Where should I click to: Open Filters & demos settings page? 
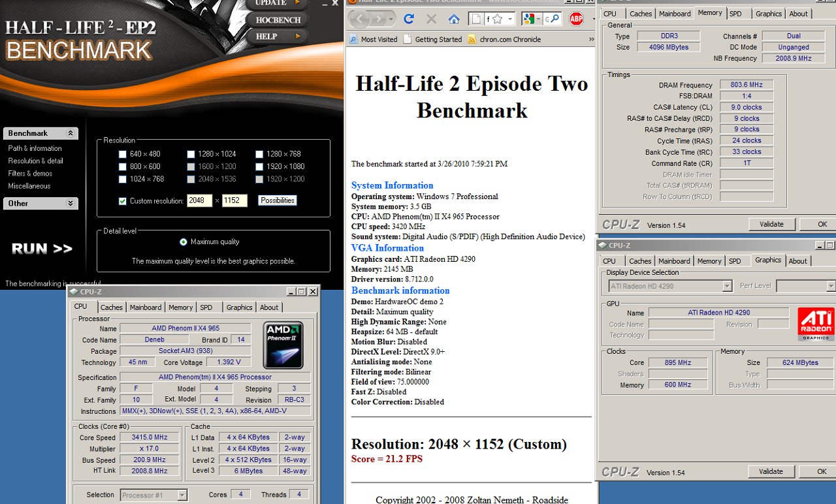[30, 174]
